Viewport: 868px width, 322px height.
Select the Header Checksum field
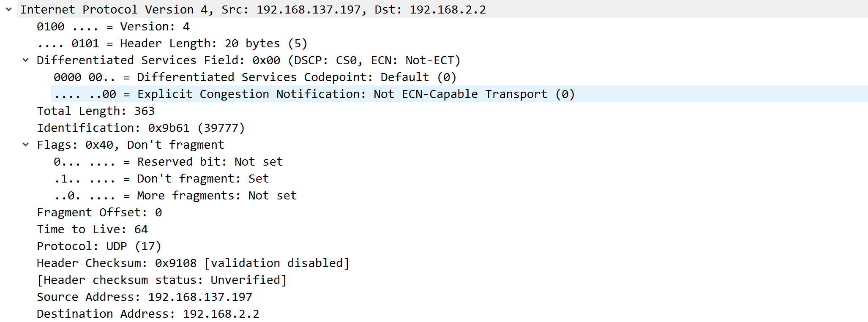pos(192,263)
